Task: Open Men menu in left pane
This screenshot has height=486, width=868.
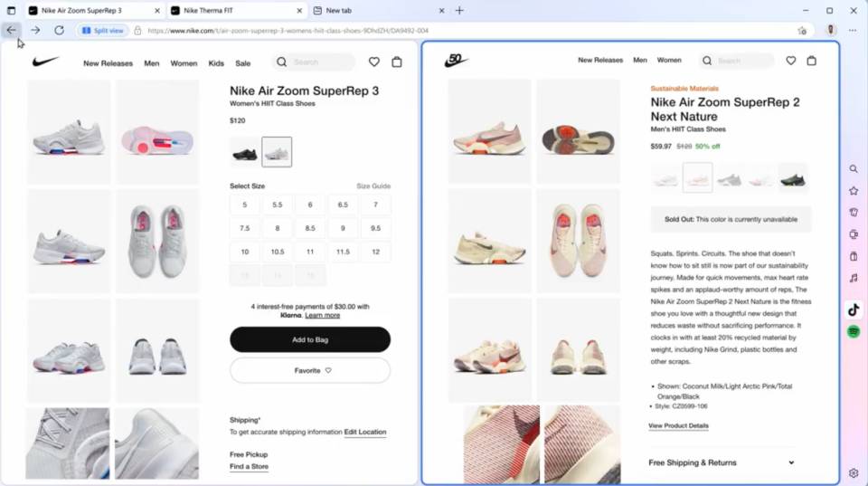Action: pos(152,63)
